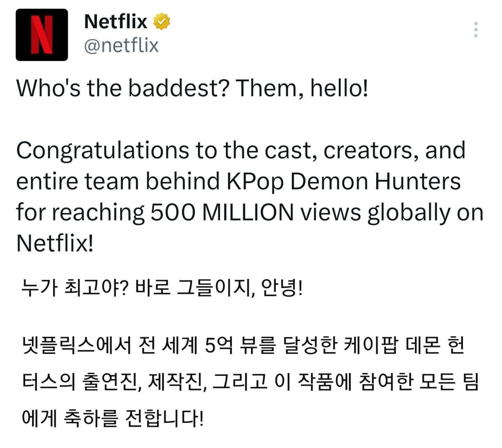Click the "500 MILLION" text
The height and width of the screenshot is (448, 502).
(x=222, y=213)
